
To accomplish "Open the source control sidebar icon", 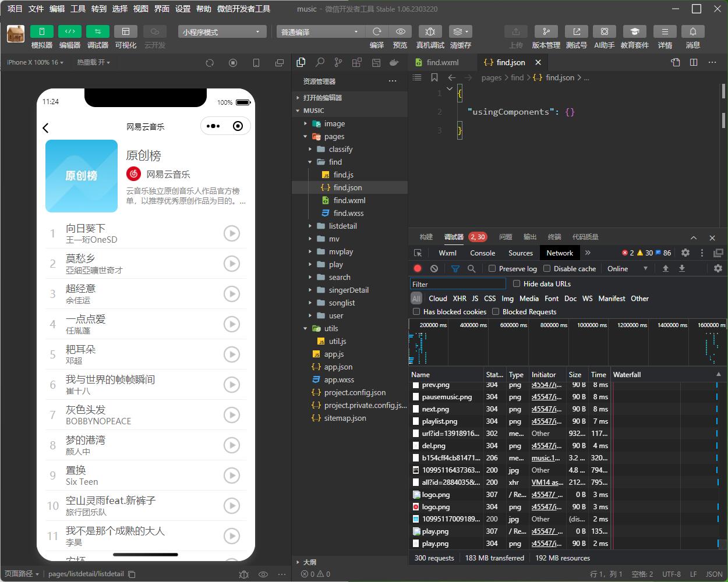I will tap(338, 62).
